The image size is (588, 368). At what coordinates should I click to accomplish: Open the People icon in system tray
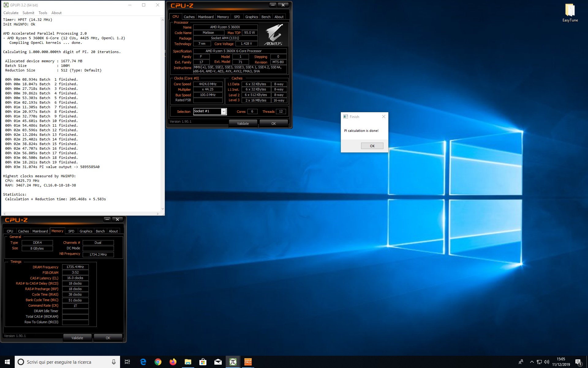tap(521, 362)
